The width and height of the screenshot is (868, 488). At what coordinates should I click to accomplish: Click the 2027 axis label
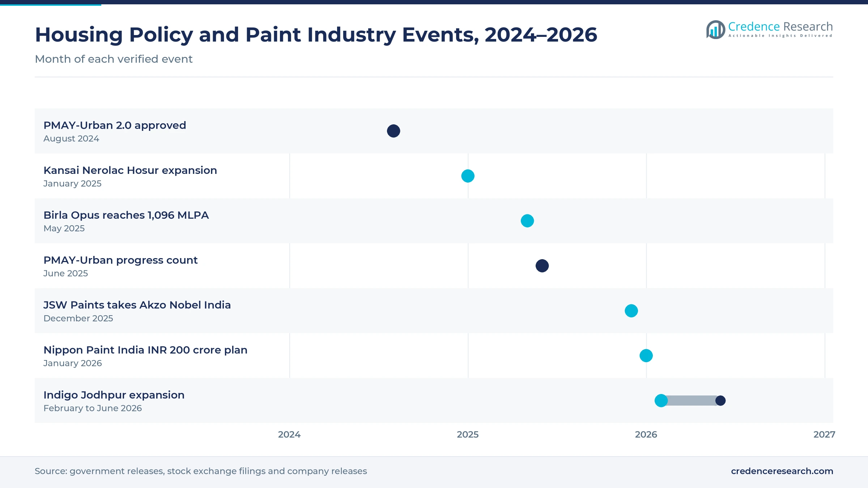coord(824,435)
